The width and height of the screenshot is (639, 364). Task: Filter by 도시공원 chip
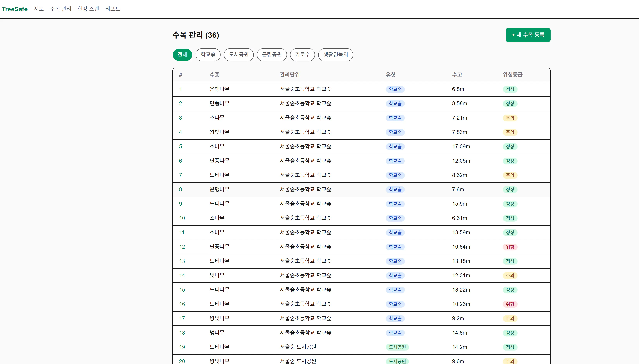[239, 54]
